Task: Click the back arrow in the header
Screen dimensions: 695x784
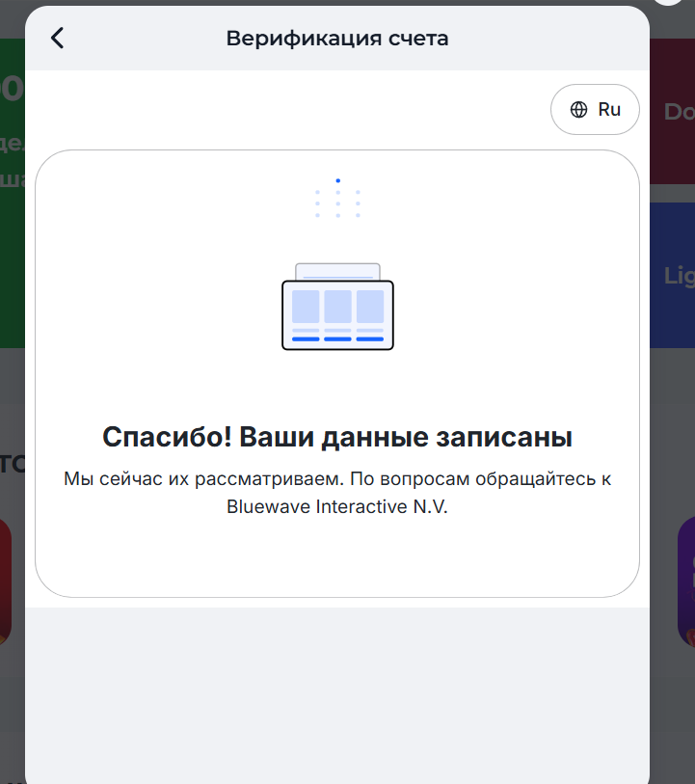Action: [58, 38]
